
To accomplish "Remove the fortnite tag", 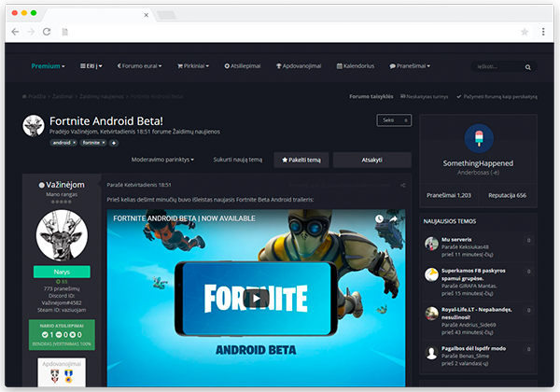I will point(102,143).
